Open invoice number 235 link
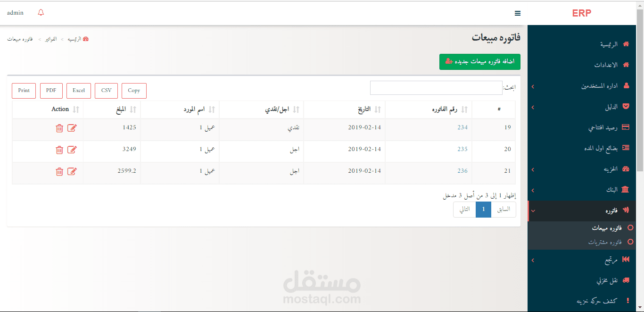This screenshot has height=312, width=644. (462, 149)
